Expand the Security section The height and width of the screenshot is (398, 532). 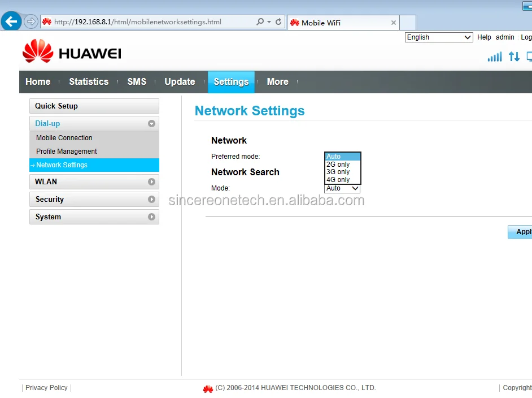[x=94, y=199]
